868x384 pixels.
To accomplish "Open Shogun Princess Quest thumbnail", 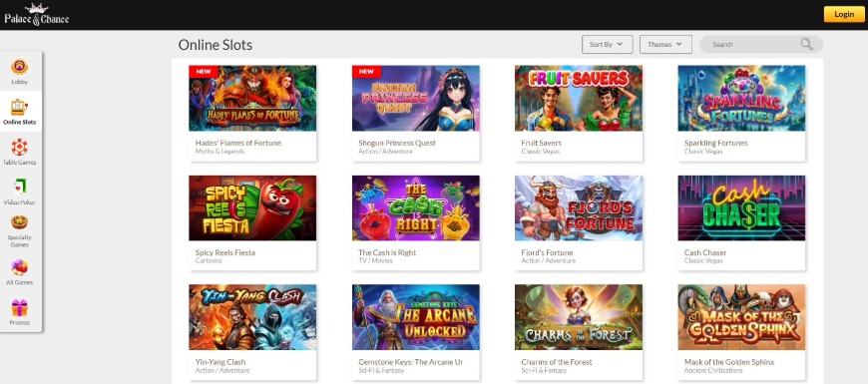I will pyautogui.click(x=416, y=98).
